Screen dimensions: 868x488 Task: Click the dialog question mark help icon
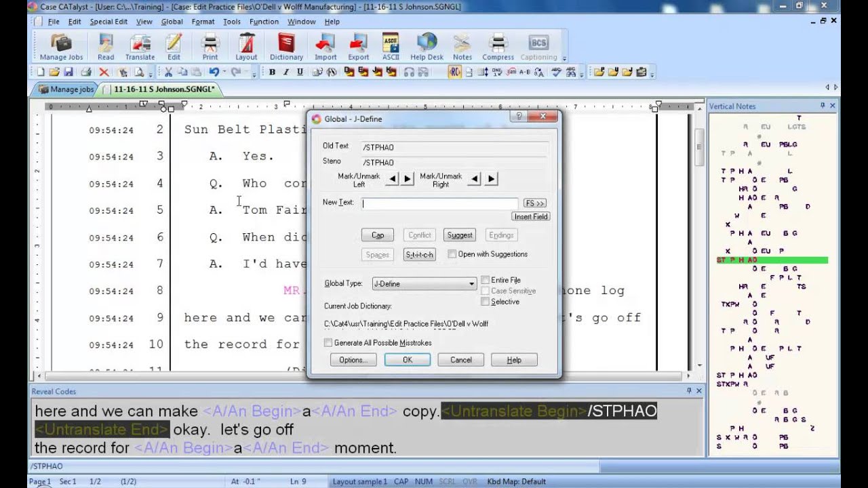[x=519, y=117]
